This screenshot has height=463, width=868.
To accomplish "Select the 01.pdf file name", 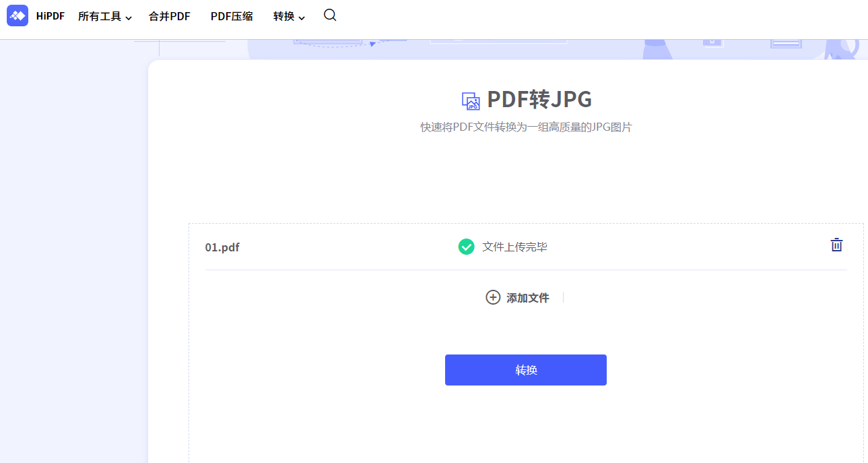I will pyautogui.click(x=222, y=247).
